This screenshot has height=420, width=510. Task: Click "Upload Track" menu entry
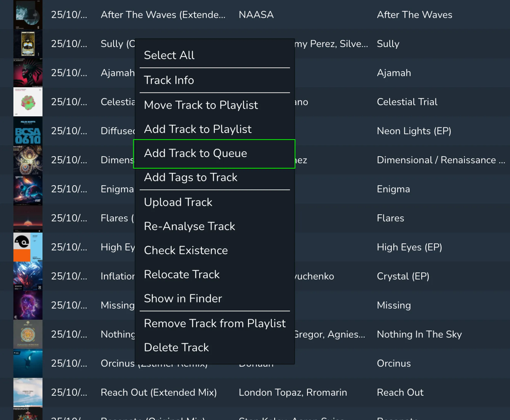(x=178, y=202)
